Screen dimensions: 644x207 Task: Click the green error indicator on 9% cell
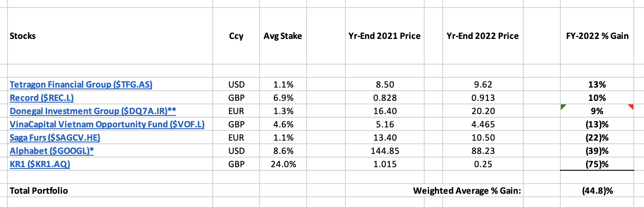(x=562, y=106)
